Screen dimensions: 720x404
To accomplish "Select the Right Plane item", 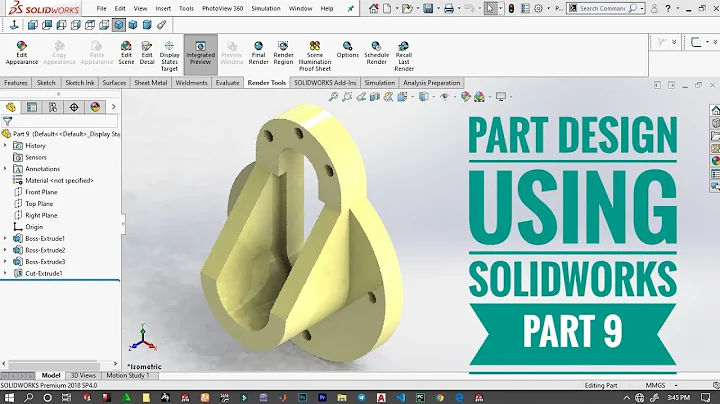I will 35,215.
